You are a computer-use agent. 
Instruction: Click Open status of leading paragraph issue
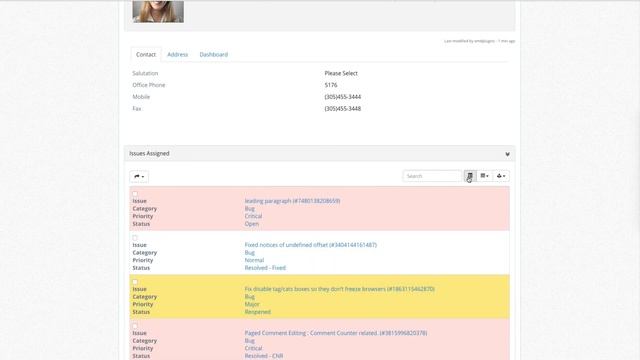click(x=251, y=224)
